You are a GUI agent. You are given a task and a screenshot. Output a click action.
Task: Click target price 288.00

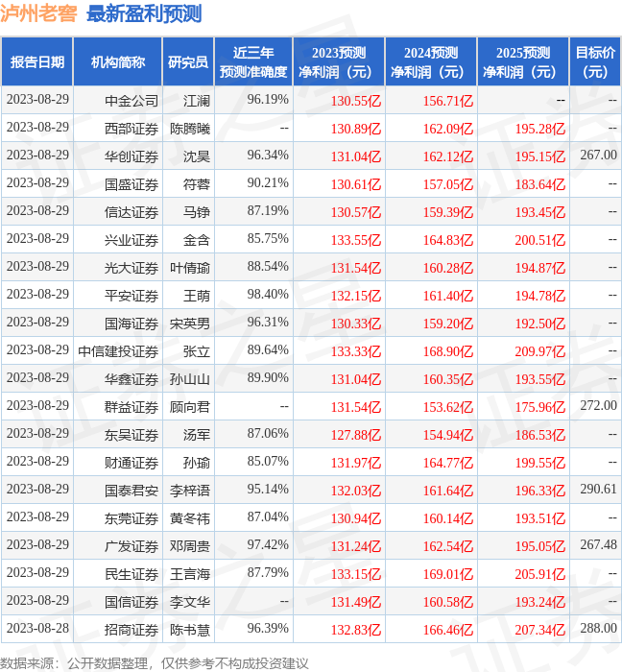pos(598,629)
